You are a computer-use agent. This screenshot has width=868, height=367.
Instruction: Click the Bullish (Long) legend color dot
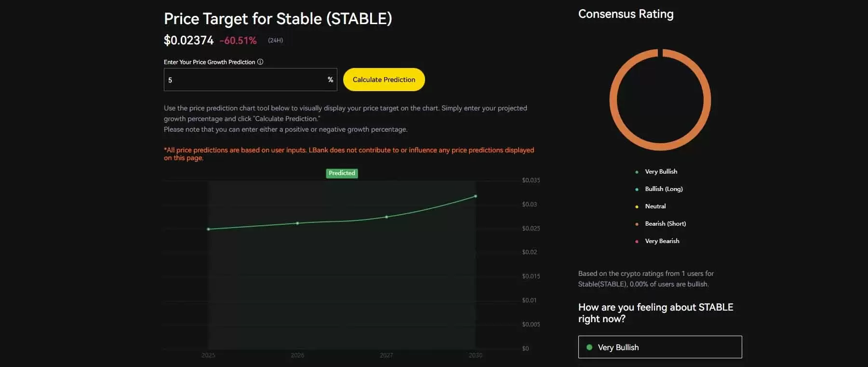[x=637, y=189]
